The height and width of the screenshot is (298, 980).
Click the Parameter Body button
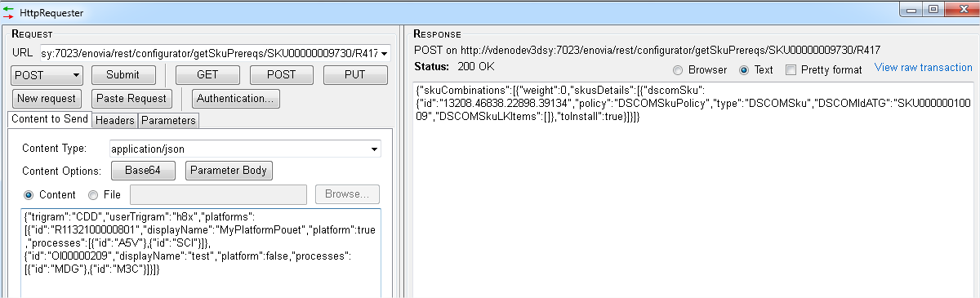pyautogui.click(x=229, y=171)
